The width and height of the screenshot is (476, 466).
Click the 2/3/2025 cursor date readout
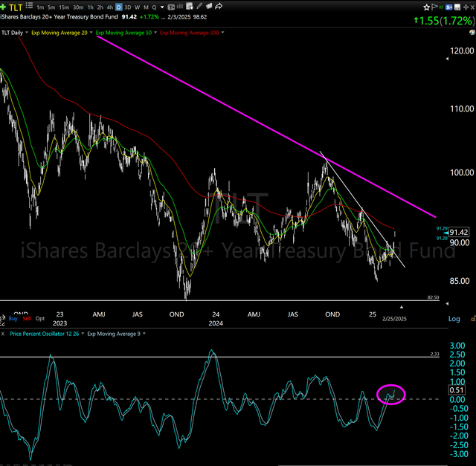pyautogui.click(x=179, y=17)
